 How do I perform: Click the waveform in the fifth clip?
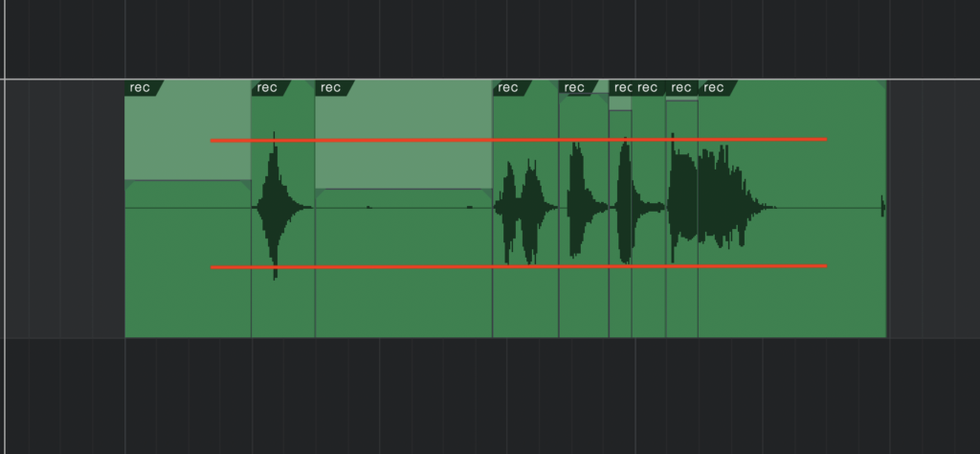577,203
